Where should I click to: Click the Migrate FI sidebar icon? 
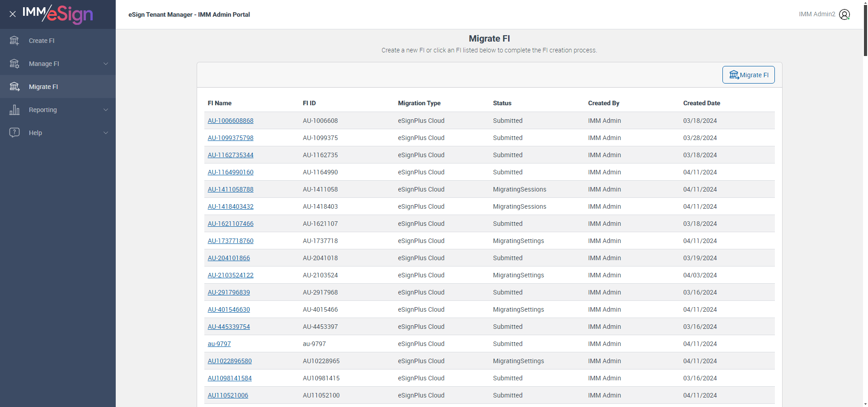[14, 87]
